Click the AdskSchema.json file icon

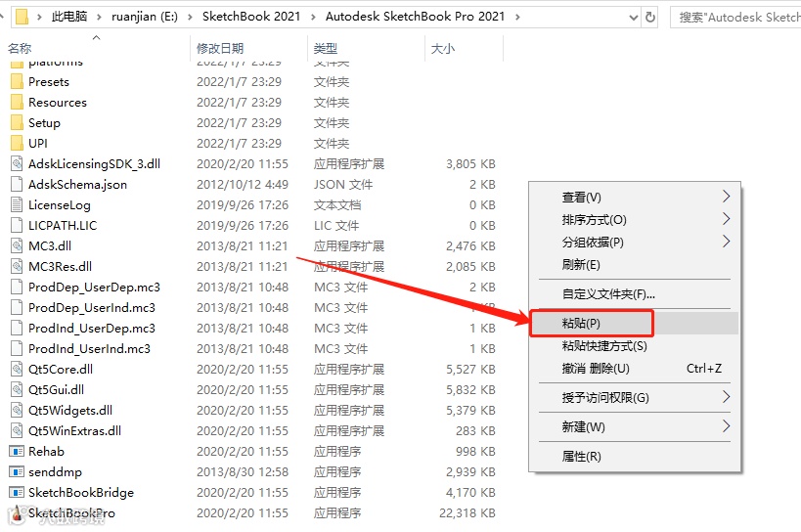pyautogui.click(x=17, y=184)
